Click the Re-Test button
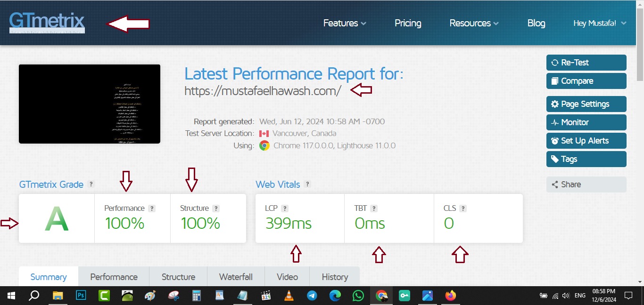The width and height of the screenshot is (644, 305). [x=586, y=63]
